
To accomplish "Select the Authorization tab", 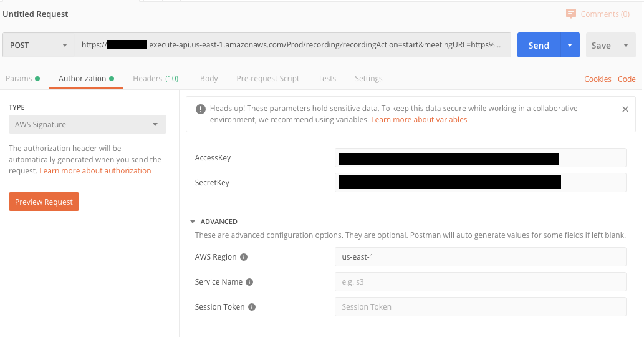I will tap(86, 79).
